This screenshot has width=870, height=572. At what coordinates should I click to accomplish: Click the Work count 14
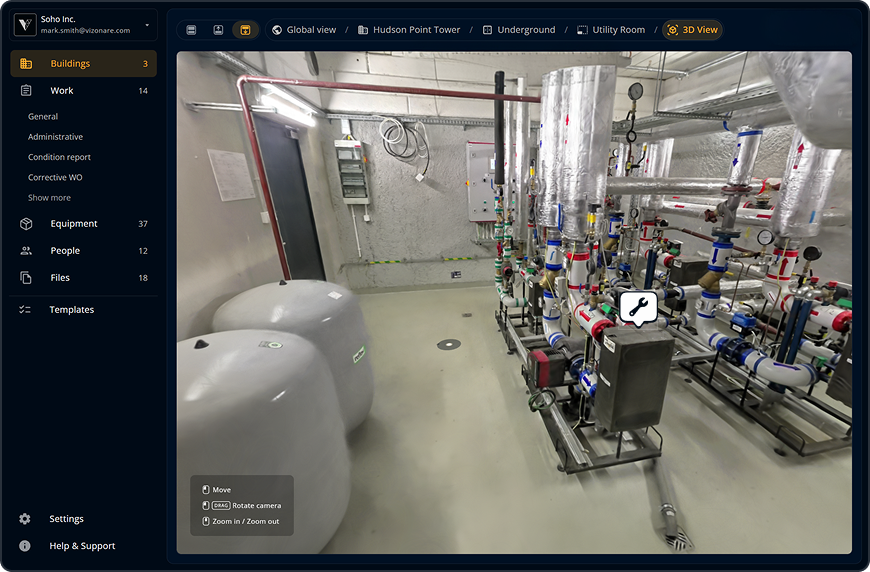pyautogui.click(x=143, y=91)
